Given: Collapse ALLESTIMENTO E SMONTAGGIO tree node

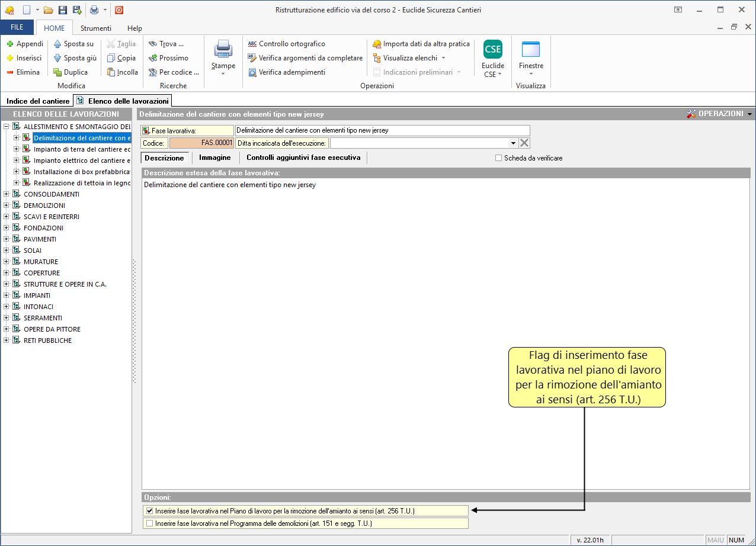Looking at the screenshot, I should [7, 127].
